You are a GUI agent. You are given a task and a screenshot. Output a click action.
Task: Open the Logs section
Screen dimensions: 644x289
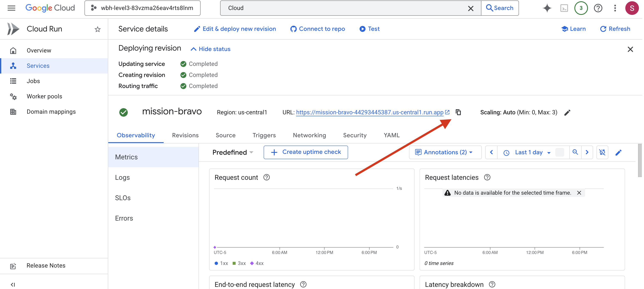122,177
